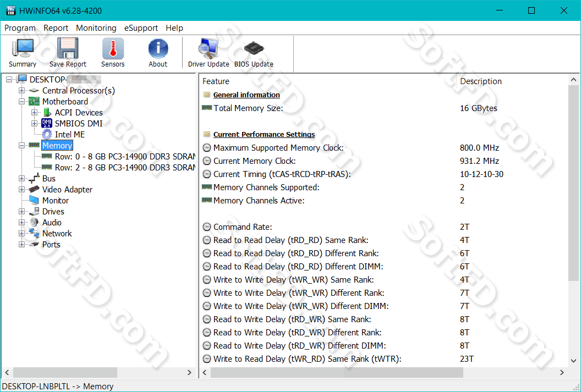The height and width of the screenshot is (392, 581).
Task: Click the ACPI Devices icon
Action: (x=47, y=113)
